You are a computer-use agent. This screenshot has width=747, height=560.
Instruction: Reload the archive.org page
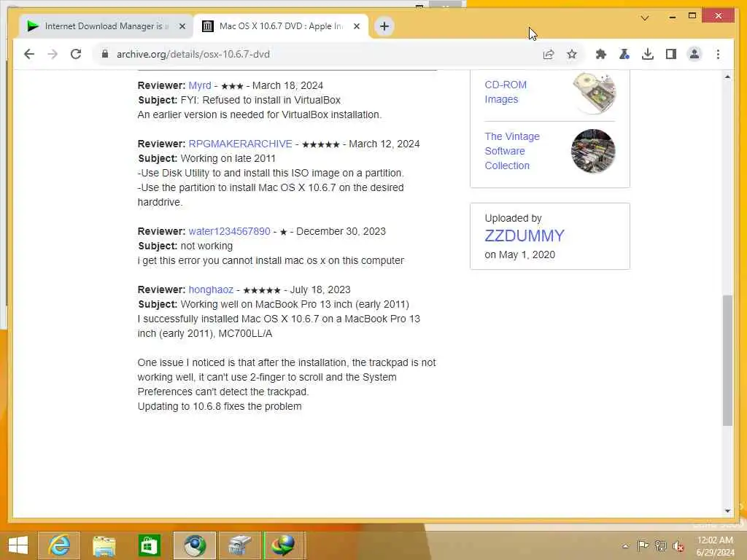click(76, 54)
